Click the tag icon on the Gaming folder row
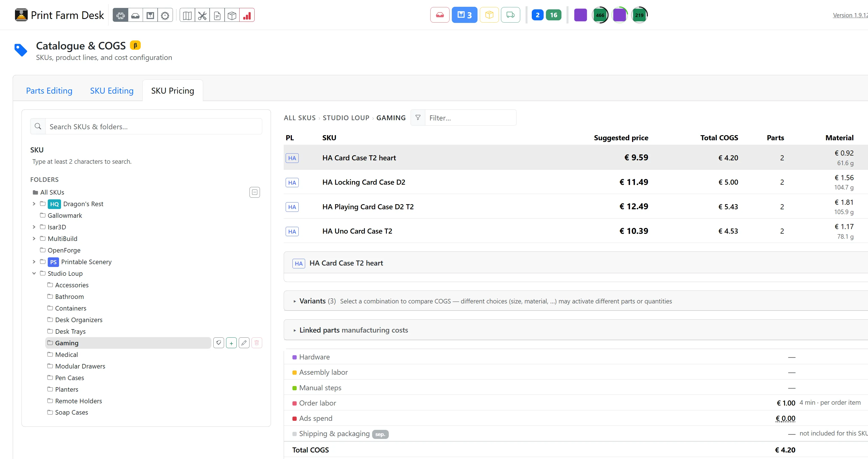 point(219,343)
